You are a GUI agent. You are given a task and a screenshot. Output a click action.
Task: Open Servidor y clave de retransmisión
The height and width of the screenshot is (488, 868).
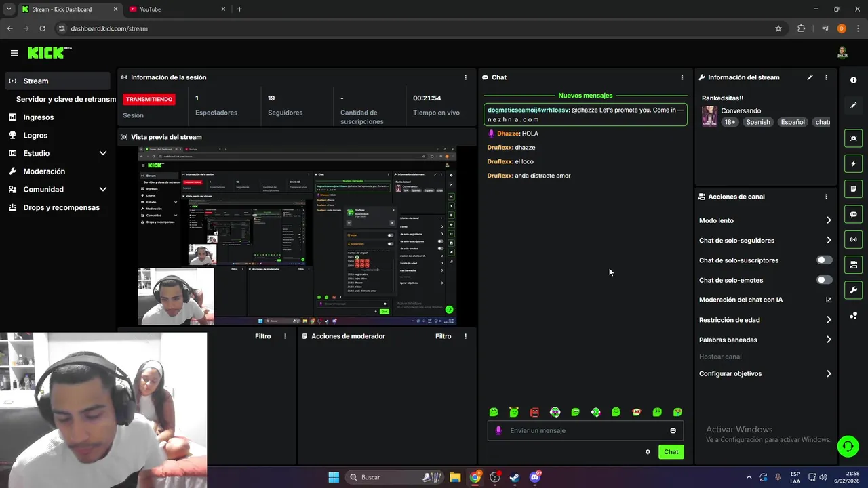pos(66,99)
